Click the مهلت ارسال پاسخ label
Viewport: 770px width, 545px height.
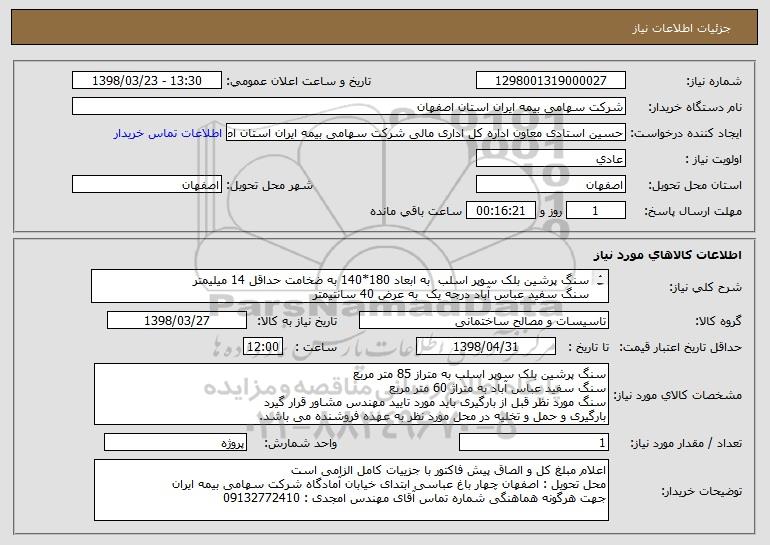click(x=693, y=212)
